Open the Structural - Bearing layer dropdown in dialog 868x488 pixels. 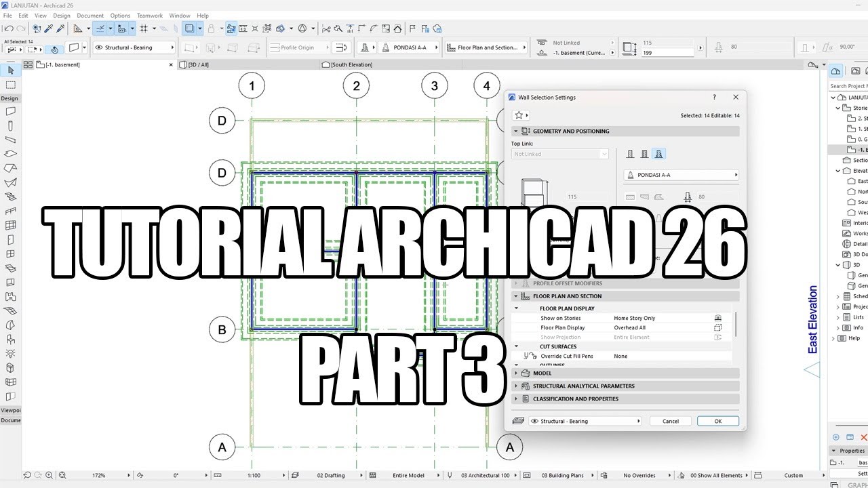(x=585, y=421)
